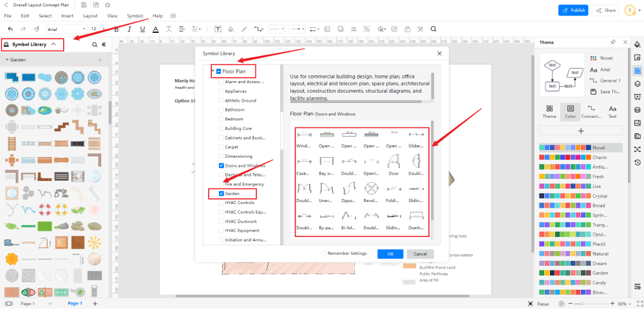Toggle bold text formatting
The image size is (644, 309).
(116, 29)
